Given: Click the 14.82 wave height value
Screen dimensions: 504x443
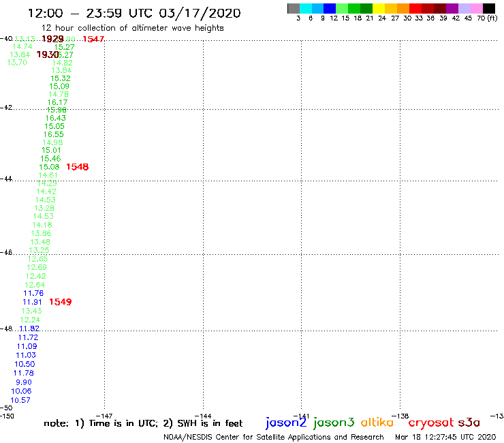Looking at the screenshot, I should [63, 63].
